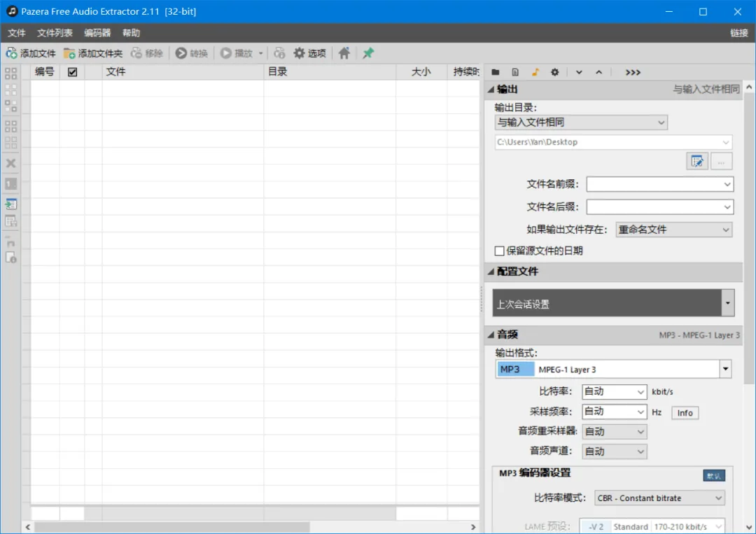Click the file properties icon with info badge

tap(10, 258)
